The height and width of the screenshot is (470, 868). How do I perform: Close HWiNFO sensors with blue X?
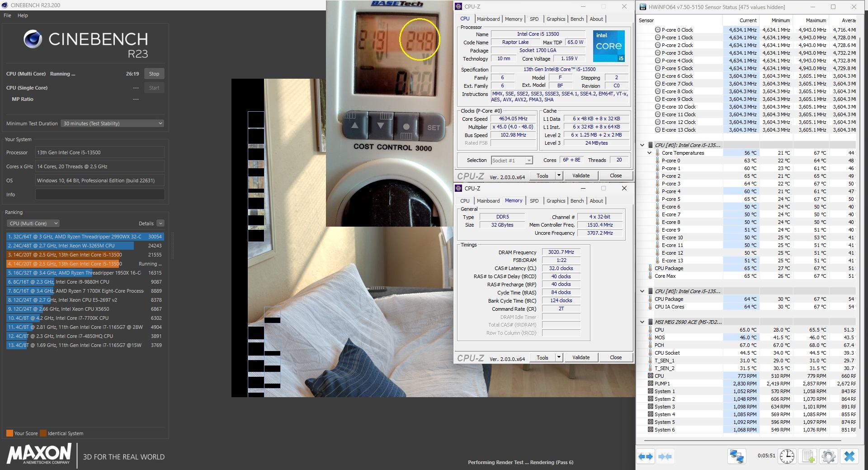(849, 456)
